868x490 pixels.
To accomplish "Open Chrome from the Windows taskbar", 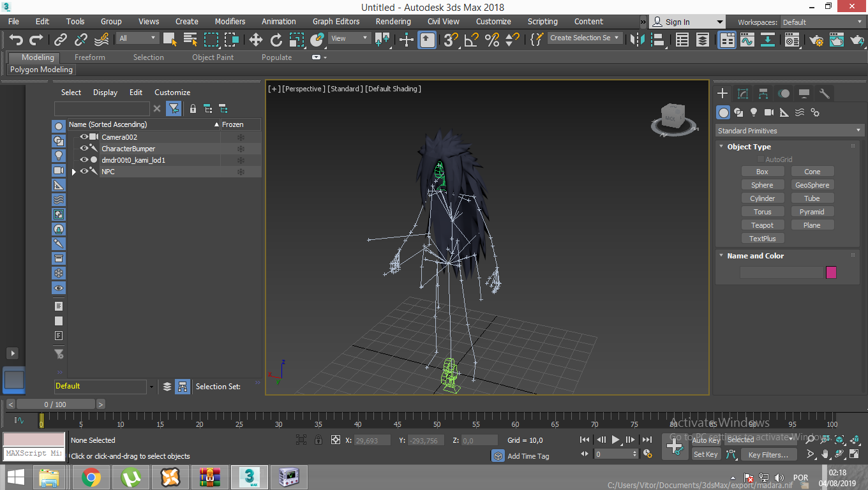I will pyautogui.click(x=91, y=477).
